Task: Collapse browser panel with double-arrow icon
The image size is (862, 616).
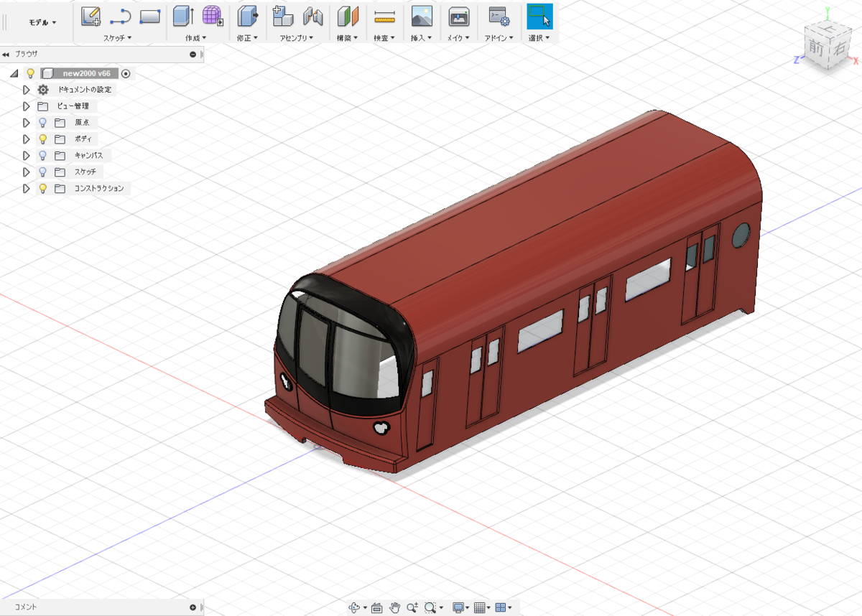Action: click(x=6, y=54)
